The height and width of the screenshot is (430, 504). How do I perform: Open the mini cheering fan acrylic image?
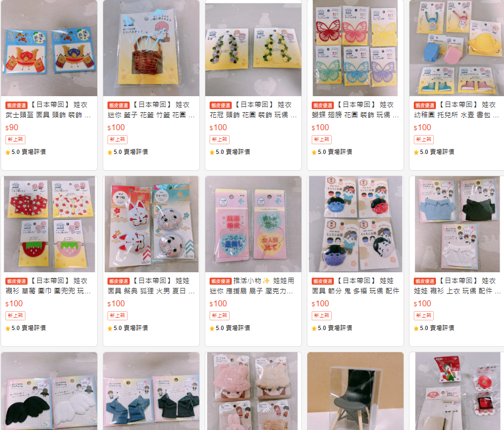tap(253, 224)
